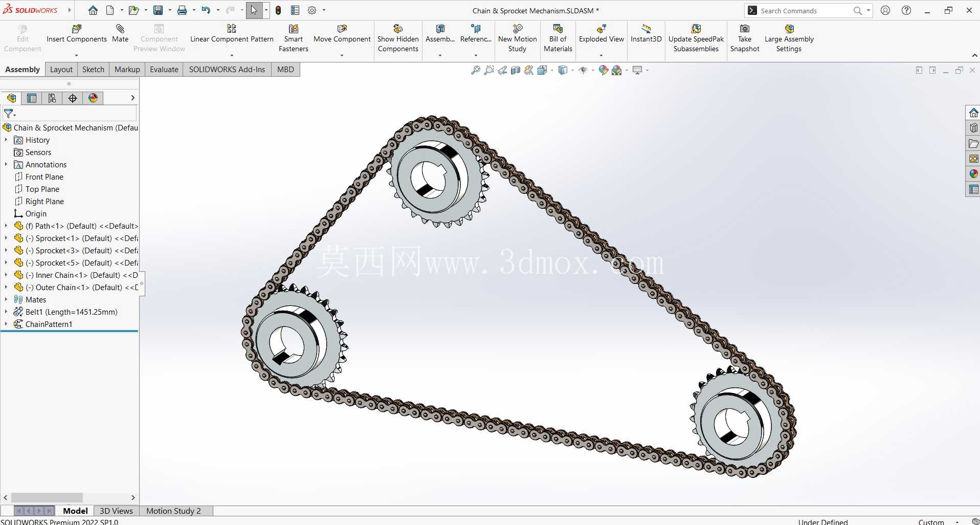The image size is (980, 525).
Task: Open the ConfigurationManager tab icon
Action: 52,98
